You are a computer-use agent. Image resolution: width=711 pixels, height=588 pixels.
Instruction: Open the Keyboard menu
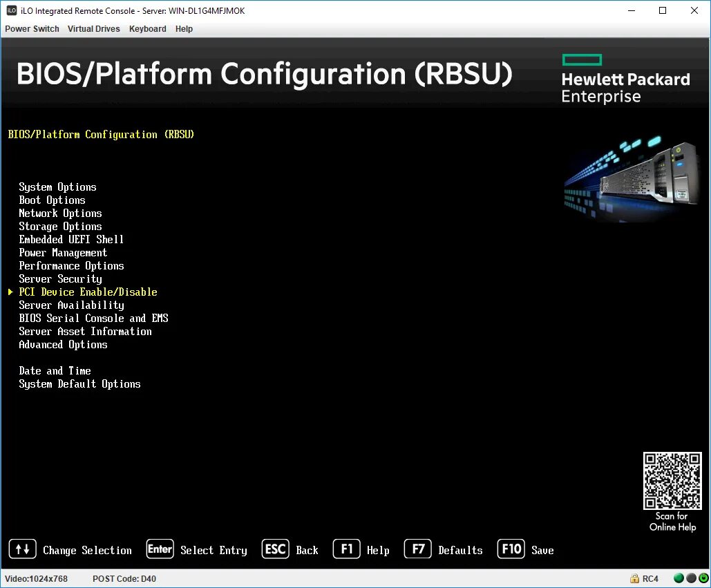pos(148,28)
